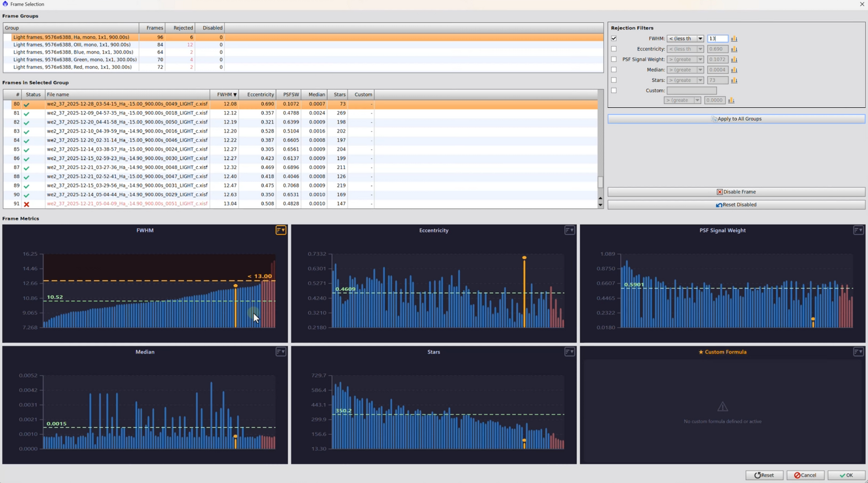Click the bar-chart icon beside the Stars threshold
The width and height of the screenshot is (868, 483).
tap(734, 80)
